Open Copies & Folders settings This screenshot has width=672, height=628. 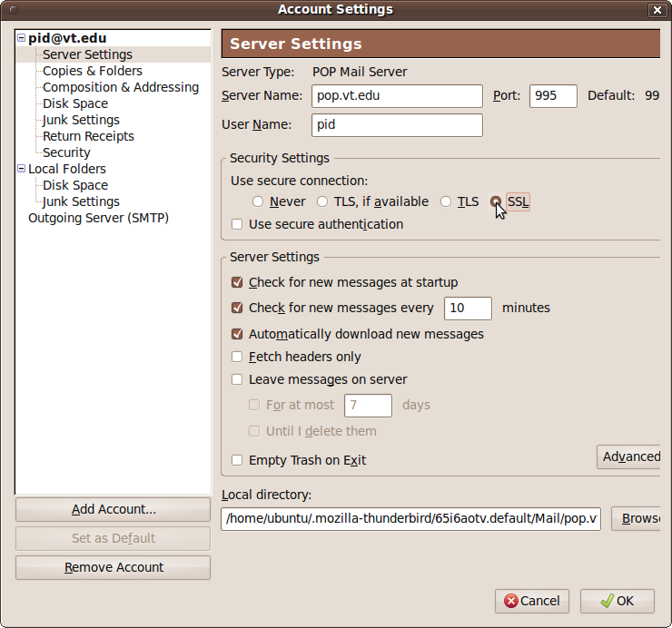(x=92, y=71)
